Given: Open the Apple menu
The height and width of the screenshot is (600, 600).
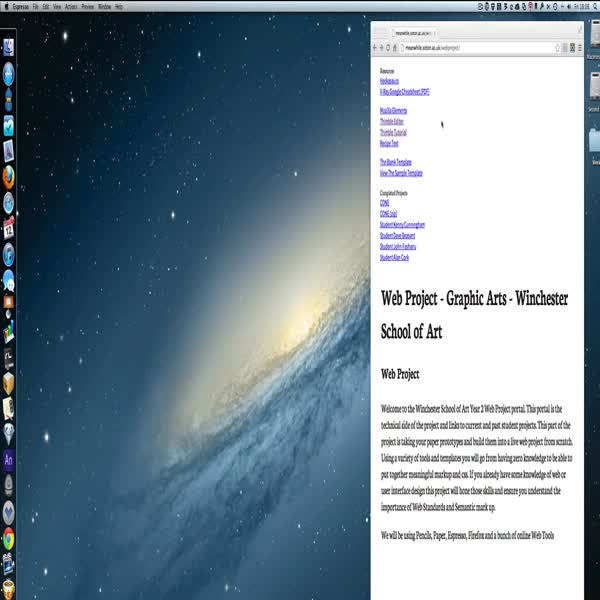Looking at the screenshot, I should (5, 6).
